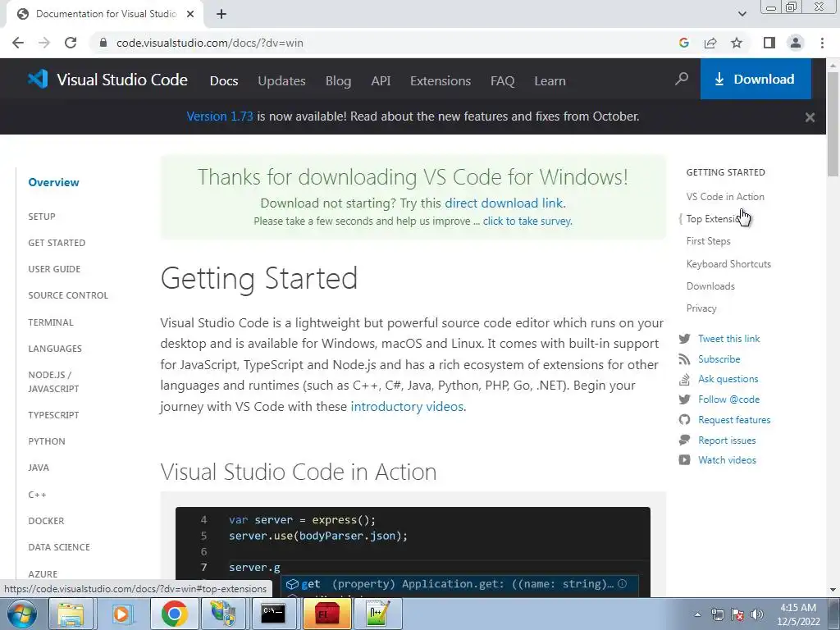The width and height of the screenshot is (840, 630).
Task: Bookmark this page with the star icon
Action: click(x=737, y=43)
